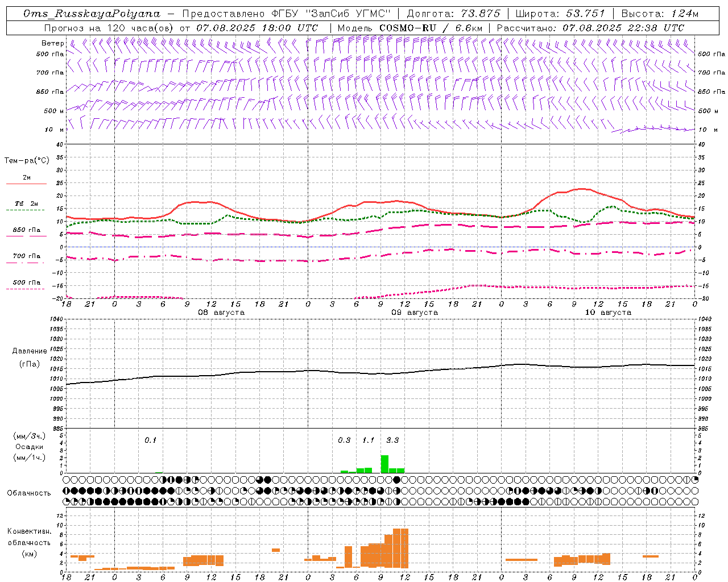This screenshot has width=728, height=582.
Task: Click the elevation label Высота: 124м
Action: point(660,14)
